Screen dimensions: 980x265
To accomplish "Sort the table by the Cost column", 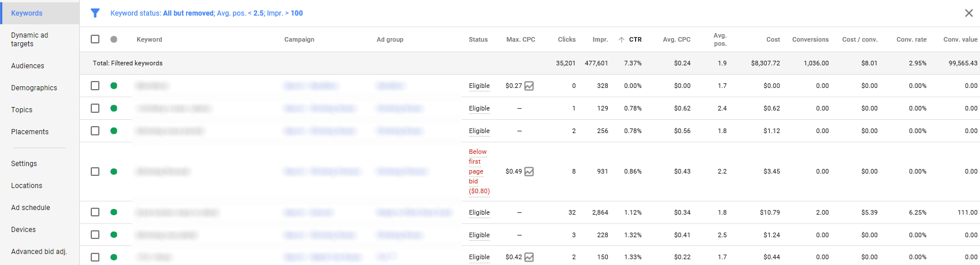I will pos(773,39).
